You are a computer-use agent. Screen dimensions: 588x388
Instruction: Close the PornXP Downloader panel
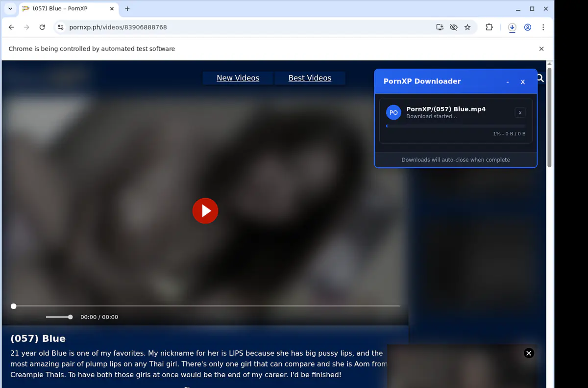point(523,82)
